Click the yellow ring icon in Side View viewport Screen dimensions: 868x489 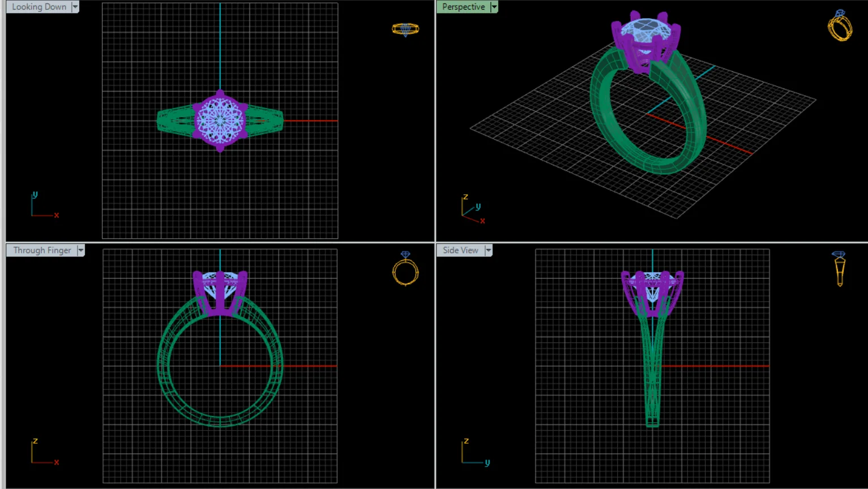839,269
